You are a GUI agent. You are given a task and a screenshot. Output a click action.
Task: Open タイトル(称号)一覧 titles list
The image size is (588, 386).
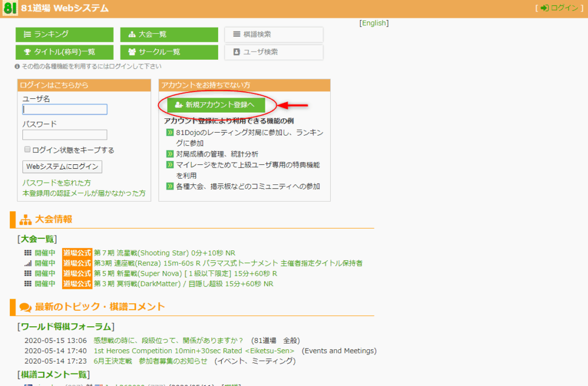(x=64, y=52)
